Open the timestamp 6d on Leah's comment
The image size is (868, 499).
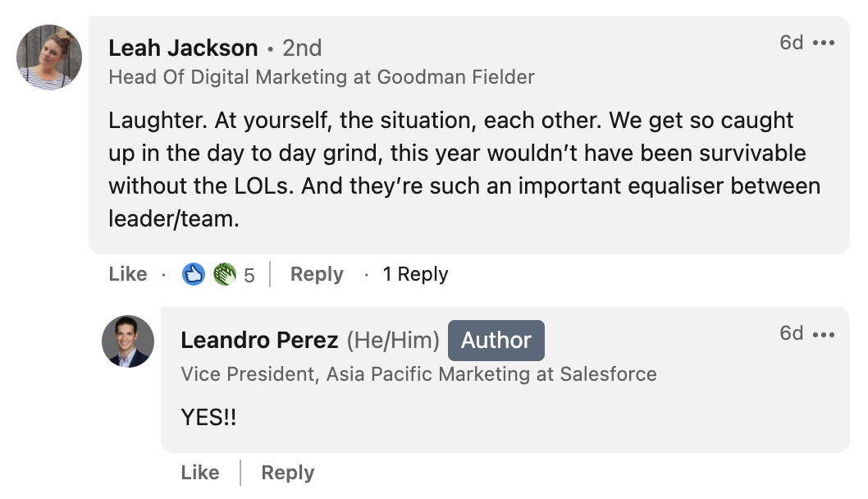click(x=793, y=43)
